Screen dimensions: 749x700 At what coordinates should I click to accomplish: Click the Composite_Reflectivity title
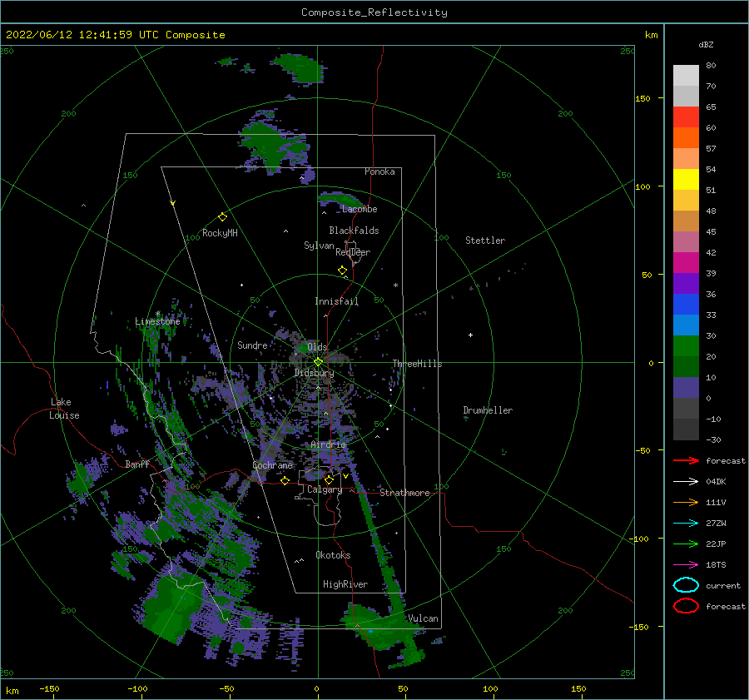tap(374, 12)
